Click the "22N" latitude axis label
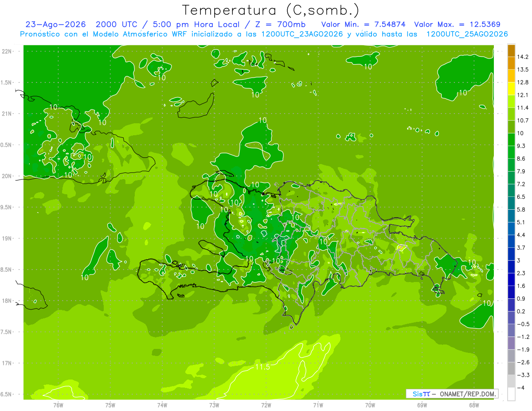Screen dimensions: 532x411 coord(8,51)
